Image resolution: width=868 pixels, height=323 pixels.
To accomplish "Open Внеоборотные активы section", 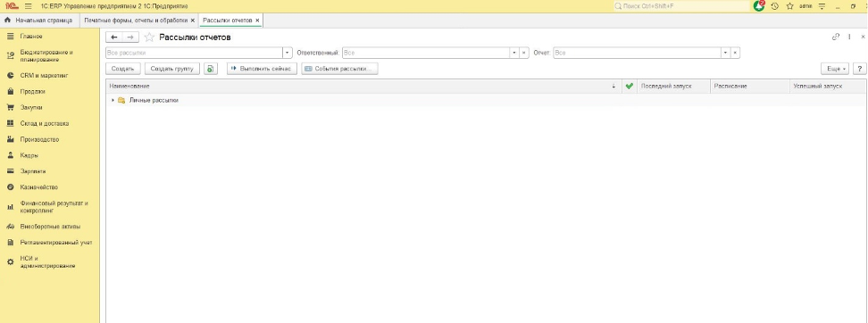I will point(50,227).
